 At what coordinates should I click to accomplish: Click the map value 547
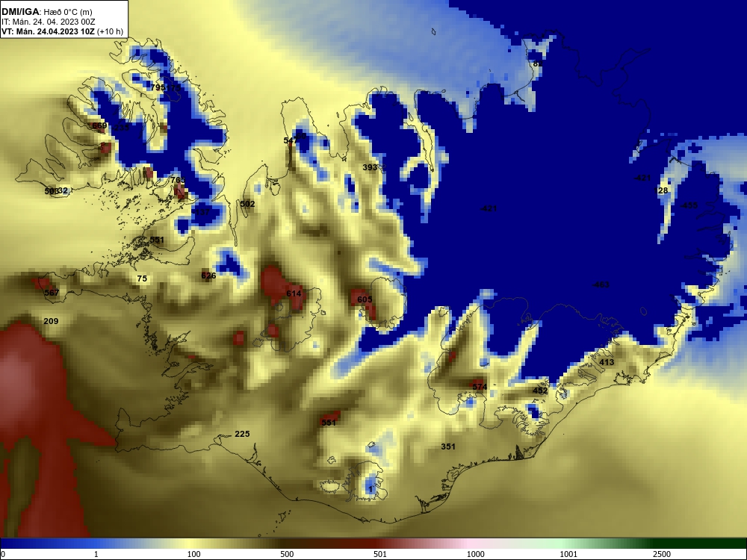pyautogui.click(x=290, y=140)
